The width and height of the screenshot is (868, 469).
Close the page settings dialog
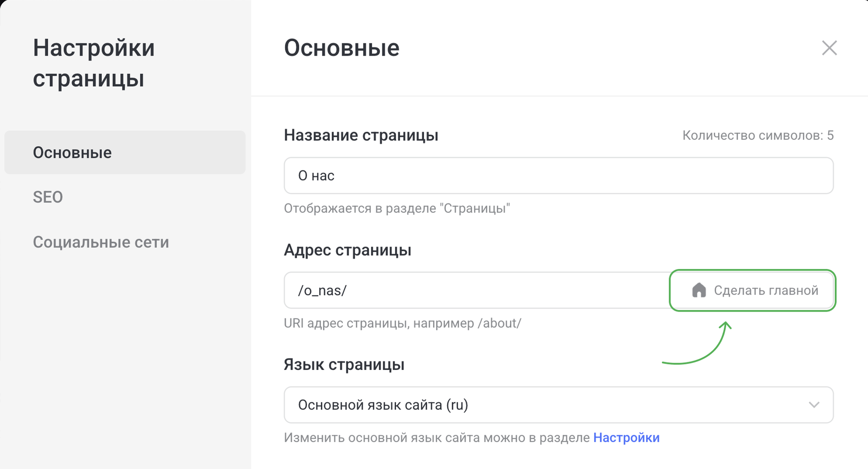pos(829,48)
